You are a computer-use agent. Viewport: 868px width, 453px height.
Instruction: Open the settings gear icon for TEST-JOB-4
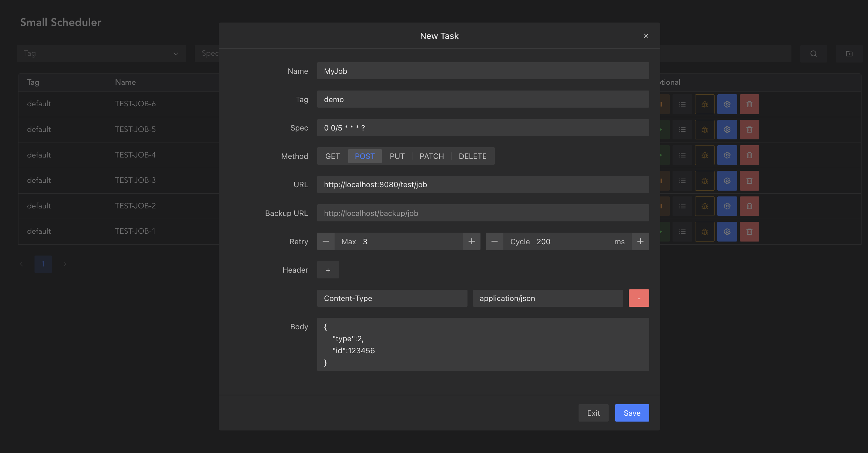click(727, 155)
